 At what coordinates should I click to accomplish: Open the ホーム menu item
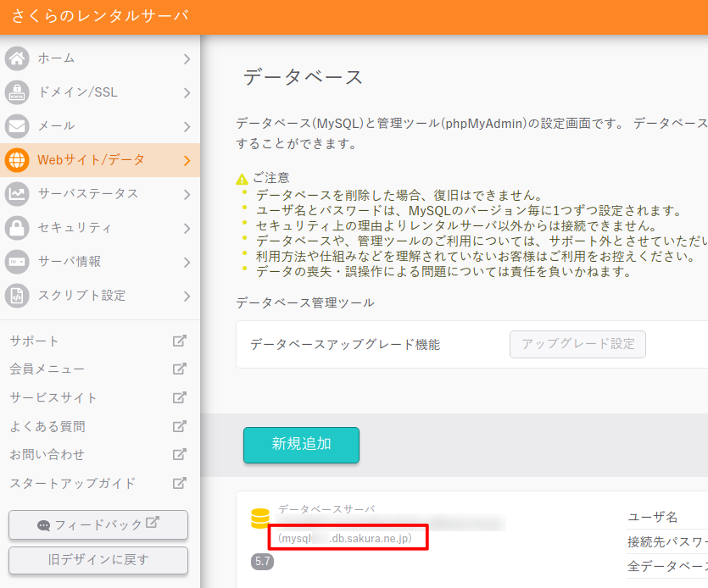[100, 58]
